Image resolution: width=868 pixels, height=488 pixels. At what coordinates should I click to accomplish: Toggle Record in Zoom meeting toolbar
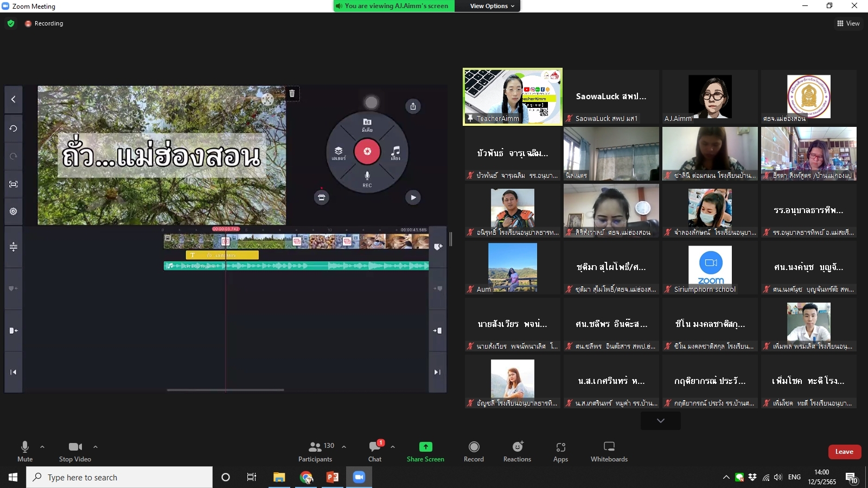474,451
